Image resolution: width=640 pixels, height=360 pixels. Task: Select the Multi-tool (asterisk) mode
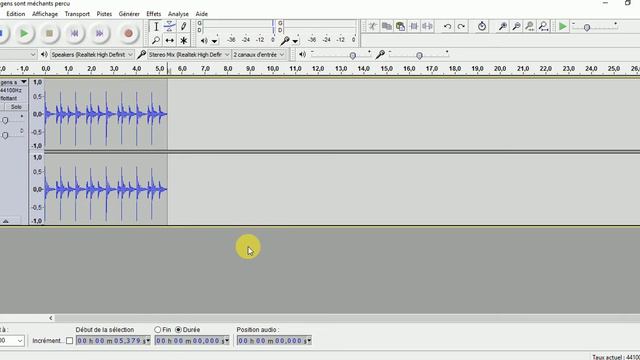click(183, 40)
